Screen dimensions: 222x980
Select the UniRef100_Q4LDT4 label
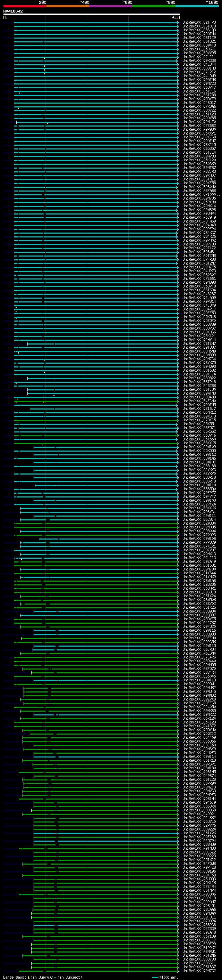(199, 65)
